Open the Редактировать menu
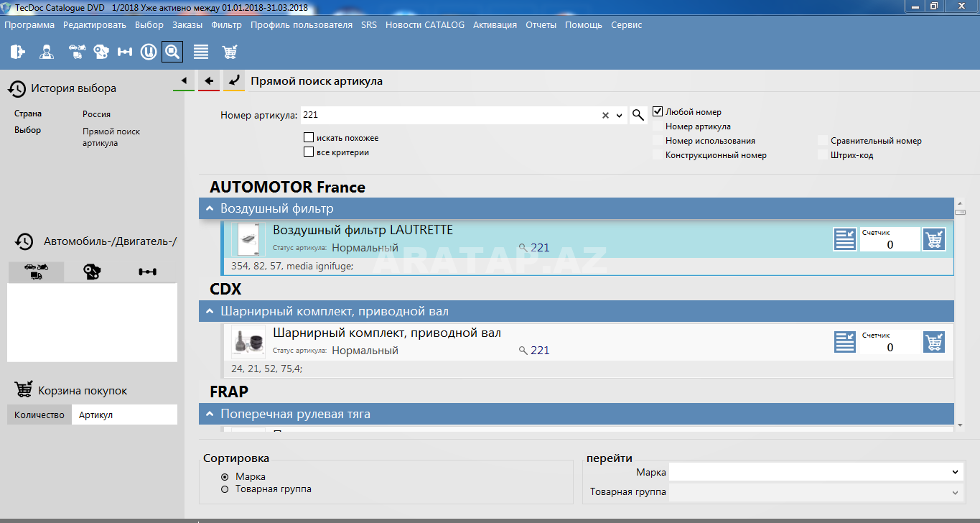 click(95, 24)
